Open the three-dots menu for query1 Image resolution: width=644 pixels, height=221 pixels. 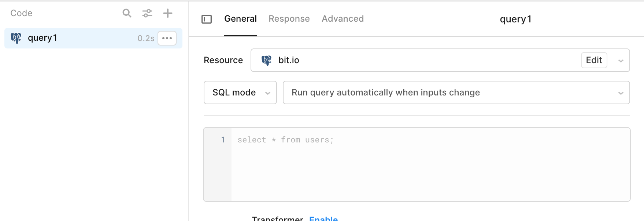coord(167,38)
